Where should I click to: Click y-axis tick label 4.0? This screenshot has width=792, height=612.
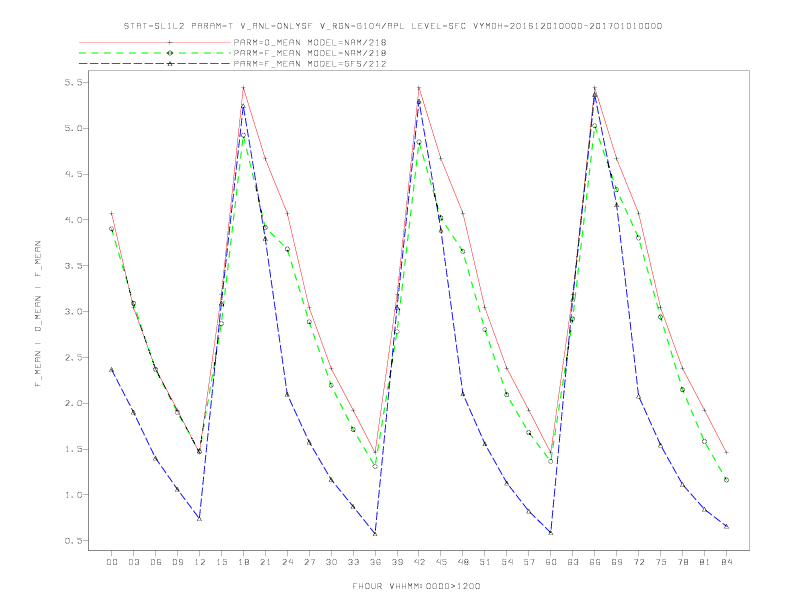coord(76,220)
